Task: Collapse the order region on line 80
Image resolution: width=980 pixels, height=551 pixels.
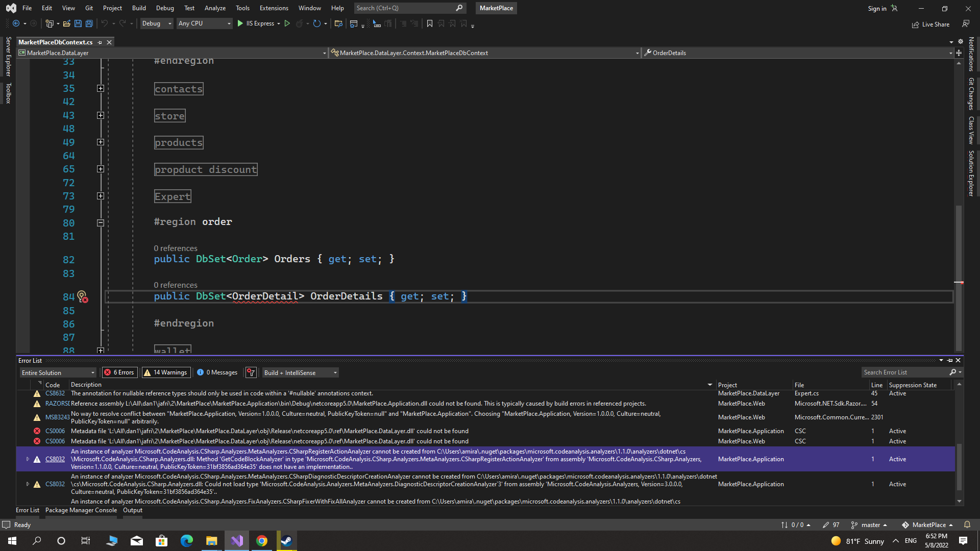Action: 101,223
